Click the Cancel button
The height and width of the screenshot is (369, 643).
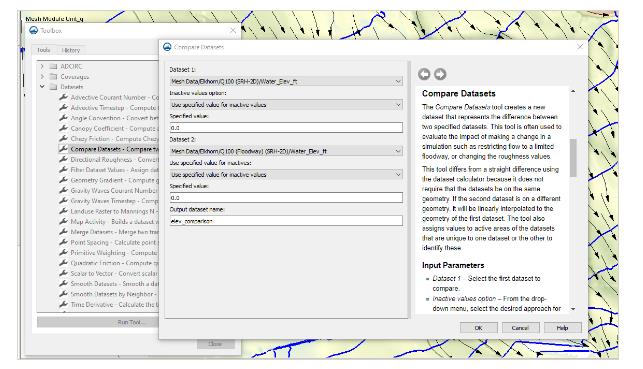pyautogui.click(x=520, y=328)
